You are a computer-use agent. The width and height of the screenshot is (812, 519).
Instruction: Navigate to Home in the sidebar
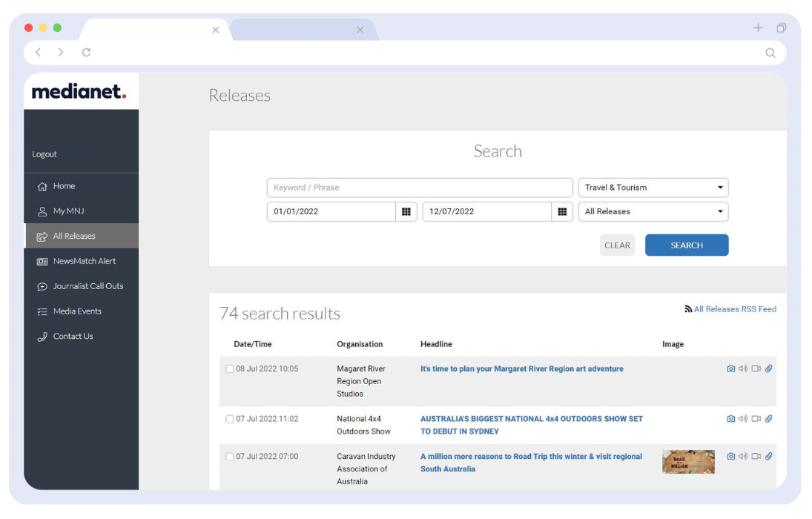pos(64,186)
